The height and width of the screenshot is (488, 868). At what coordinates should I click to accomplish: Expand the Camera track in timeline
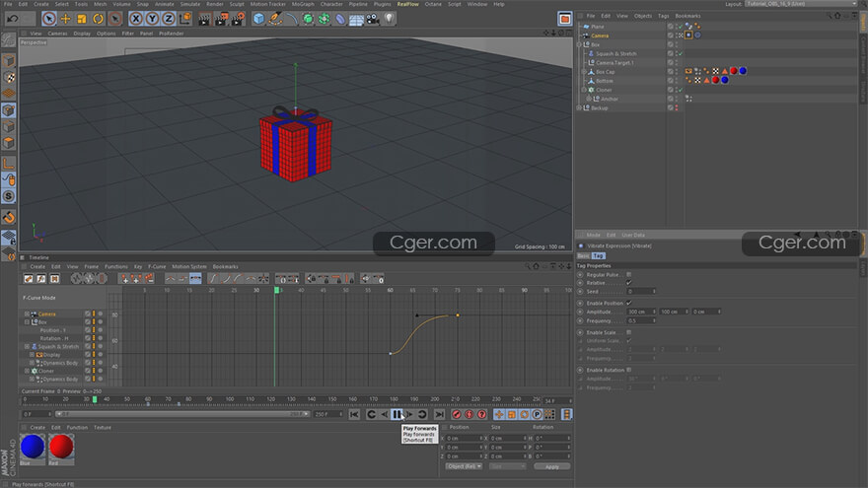pyautogui.click(x=27, y=314)
